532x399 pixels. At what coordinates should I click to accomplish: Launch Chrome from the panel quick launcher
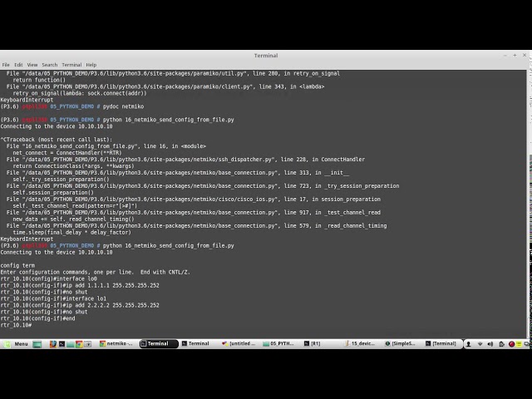click(79, 344)
